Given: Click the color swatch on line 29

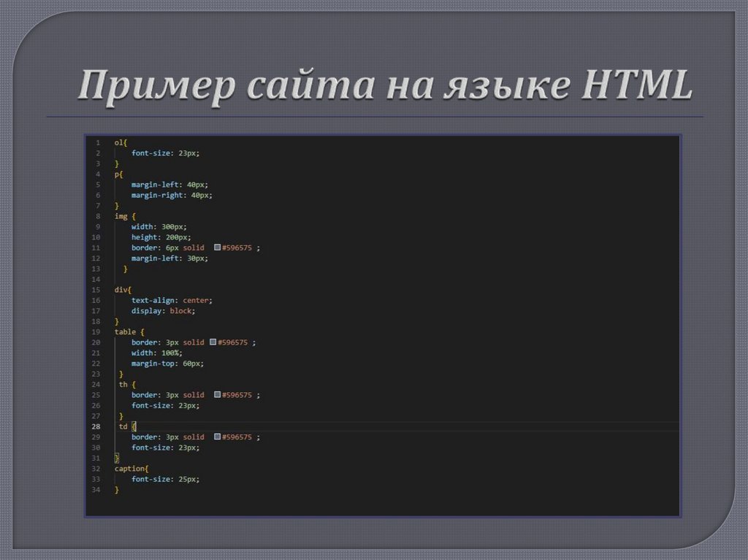Looking at the screenshot, I should click(217, 437).
